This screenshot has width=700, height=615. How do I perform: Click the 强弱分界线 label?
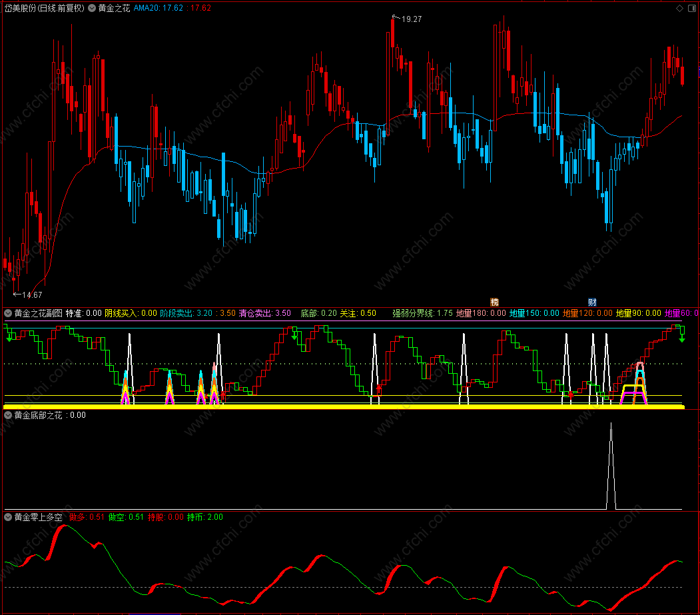click(414, 314)
